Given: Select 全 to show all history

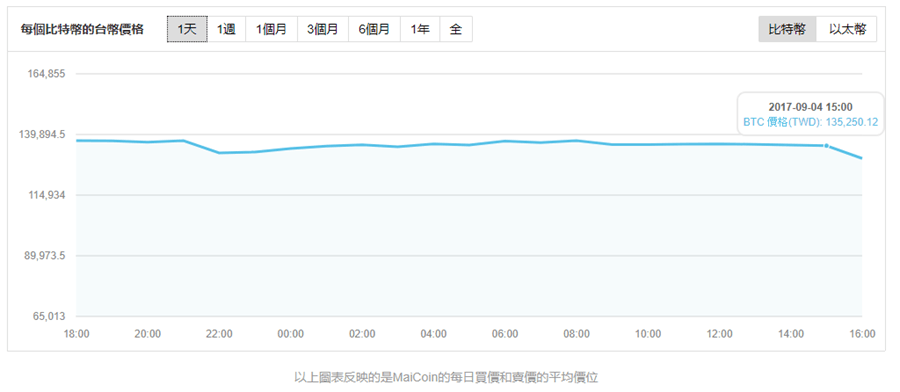Looking at the screenshot, I should click(456, 29).
